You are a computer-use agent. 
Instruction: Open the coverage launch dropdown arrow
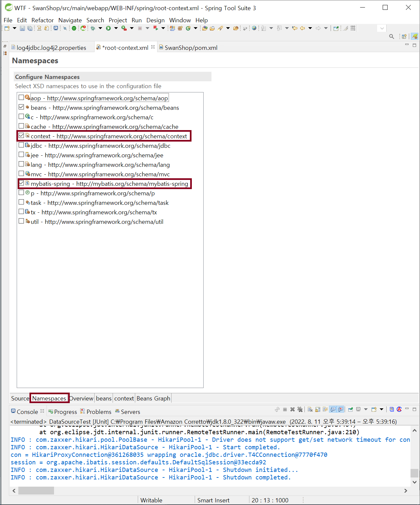pos(132,28)
